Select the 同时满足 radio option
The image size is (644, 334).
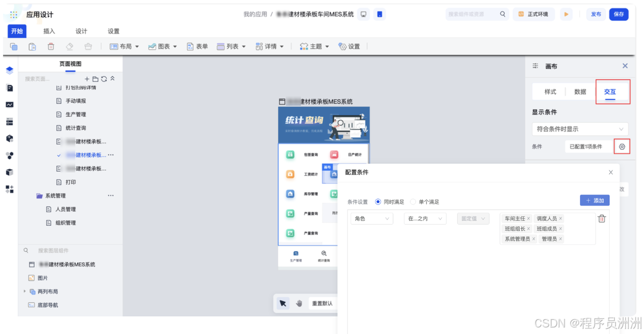click(378, 202)
